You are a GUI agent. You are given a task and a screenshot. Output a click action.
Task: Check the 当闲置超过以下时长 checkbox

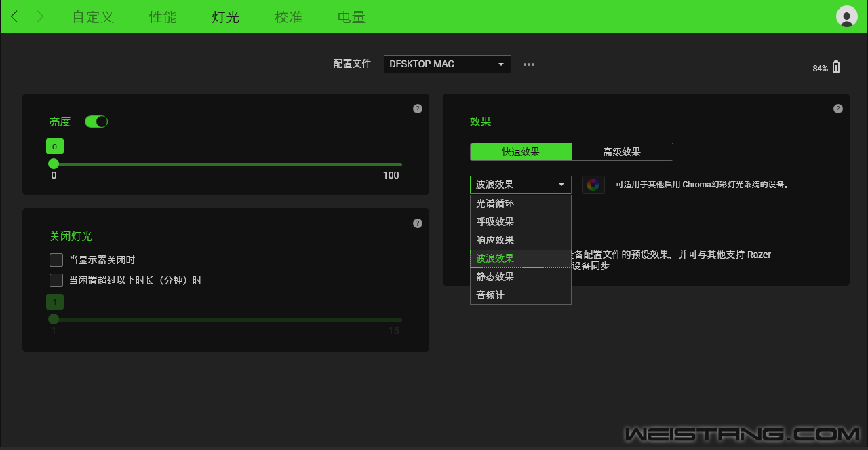56,280
